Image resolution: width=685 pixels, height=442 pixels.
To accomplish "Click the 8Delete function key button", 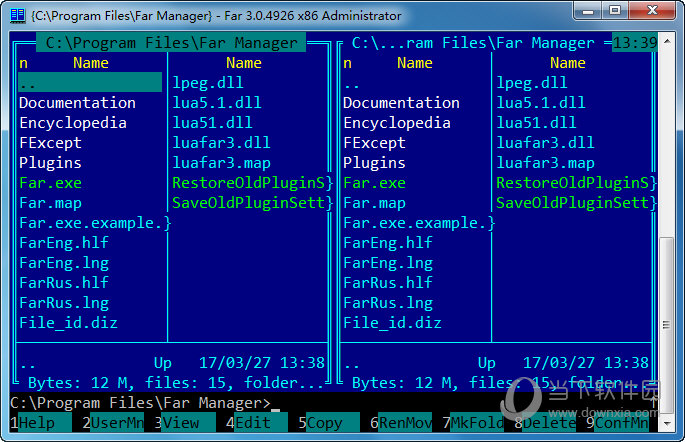I will click(x=545, y=423).
